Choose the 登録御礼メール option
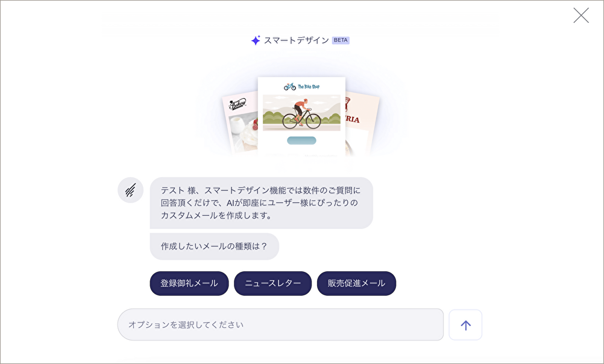Image resolution: width=604 pixels, height=364 pixels. (x=189, y=283)
